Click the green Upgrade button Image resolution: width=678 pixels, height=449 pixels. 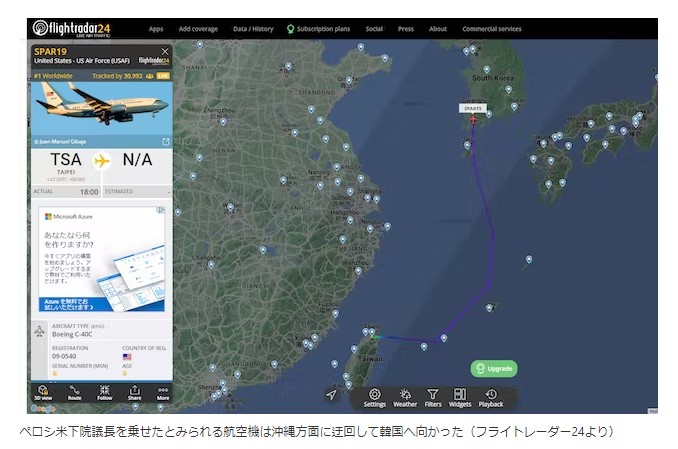494,368
